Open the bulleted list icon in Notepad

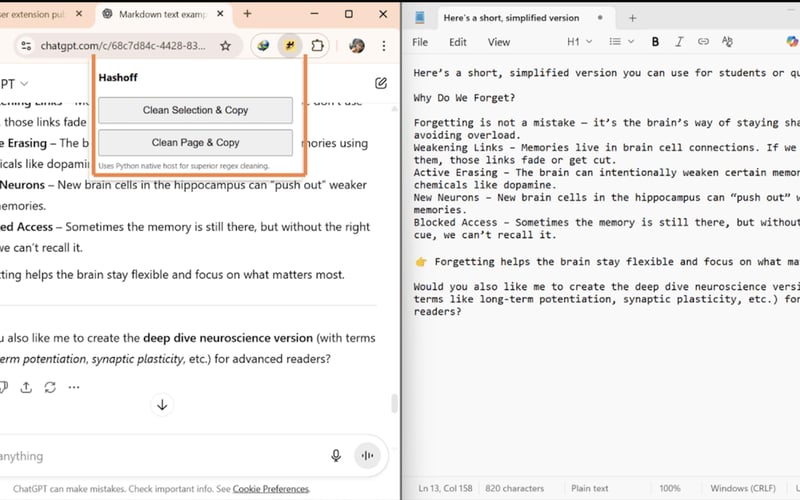(x=615, y=42)
